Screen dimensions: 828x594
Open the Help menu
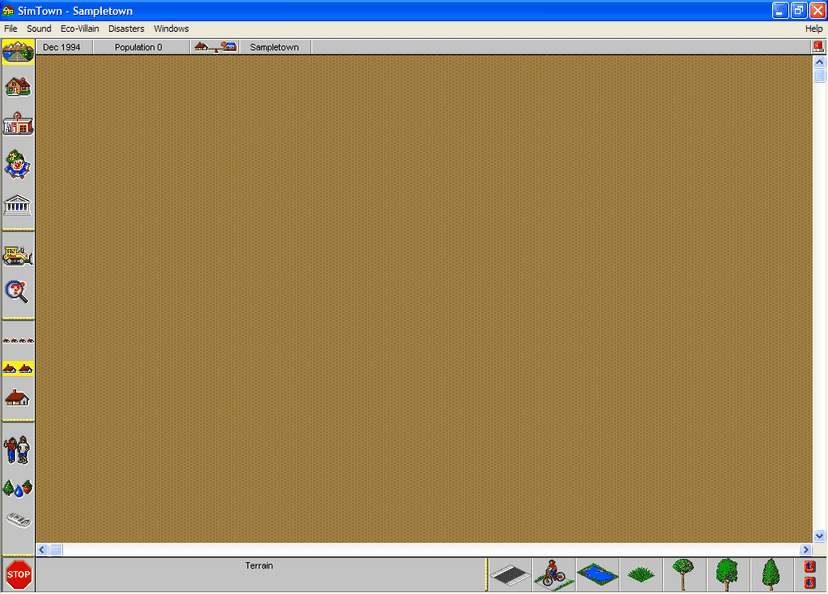814,29
